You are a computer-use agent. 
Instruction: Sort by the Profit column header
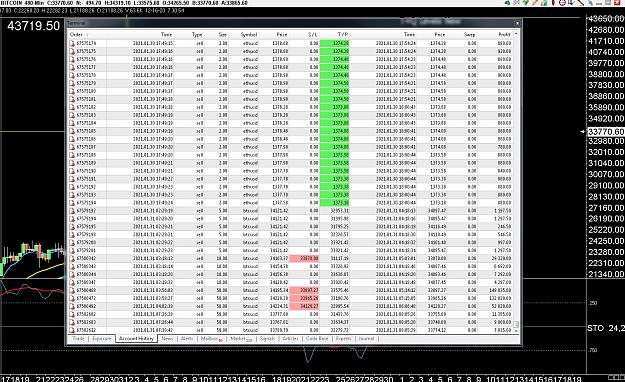[504, 35]
